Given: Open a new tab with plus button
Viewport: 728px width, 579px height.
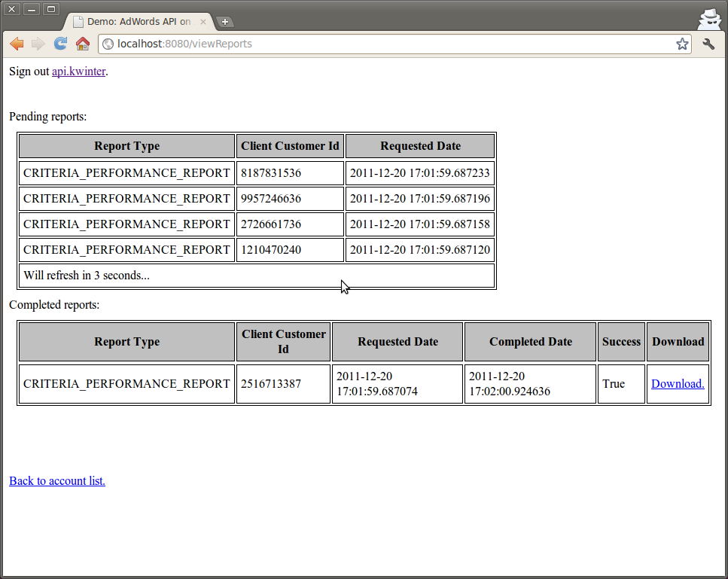Looking at the screenshot, I should tap(224, 22).
